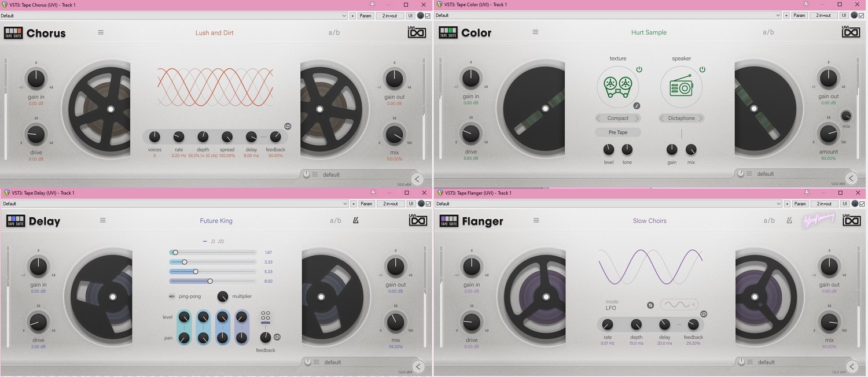Click the UVI logo in Color window

tap(851, 32)
